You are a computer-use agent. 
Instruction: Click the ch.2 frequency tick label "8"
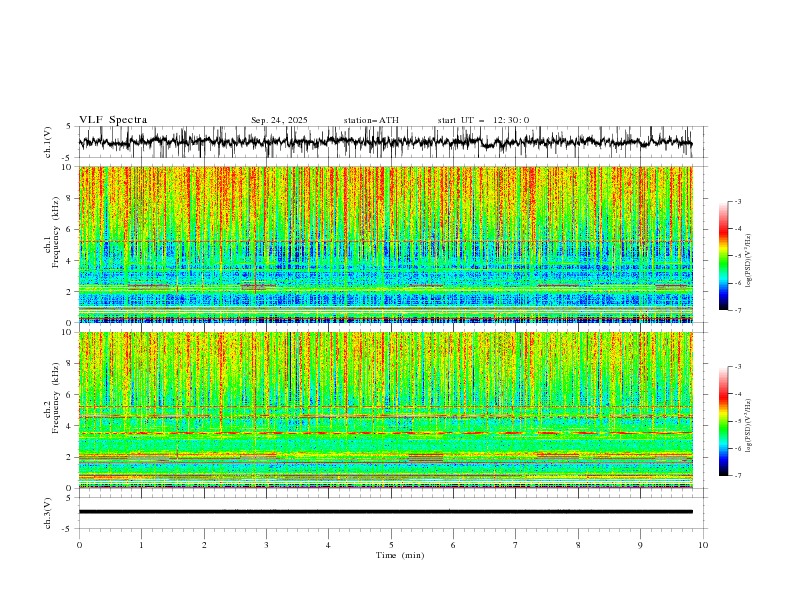70,364
